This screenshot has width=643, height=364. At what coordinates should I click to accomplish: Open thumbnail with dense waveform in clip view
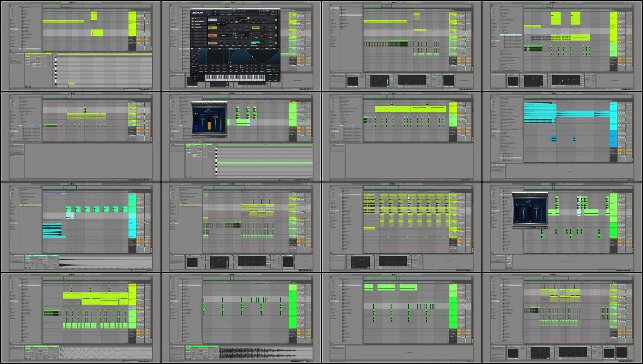[241, 318]
